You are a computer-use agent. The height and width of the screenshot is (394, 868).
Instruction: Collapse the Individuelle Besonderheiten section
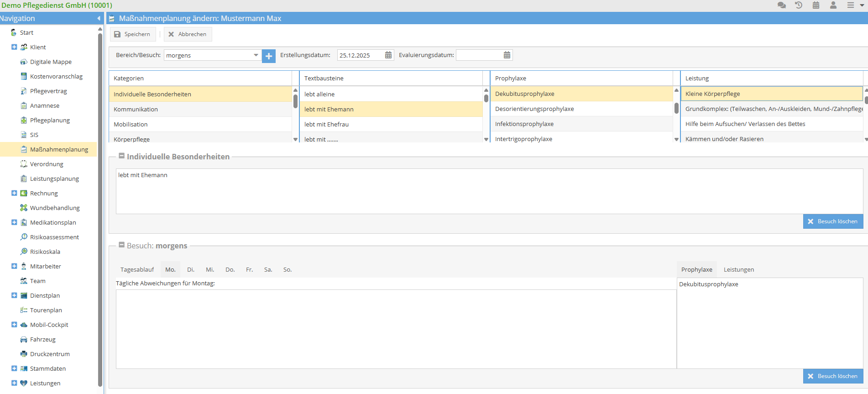click(x=122, y=156)
